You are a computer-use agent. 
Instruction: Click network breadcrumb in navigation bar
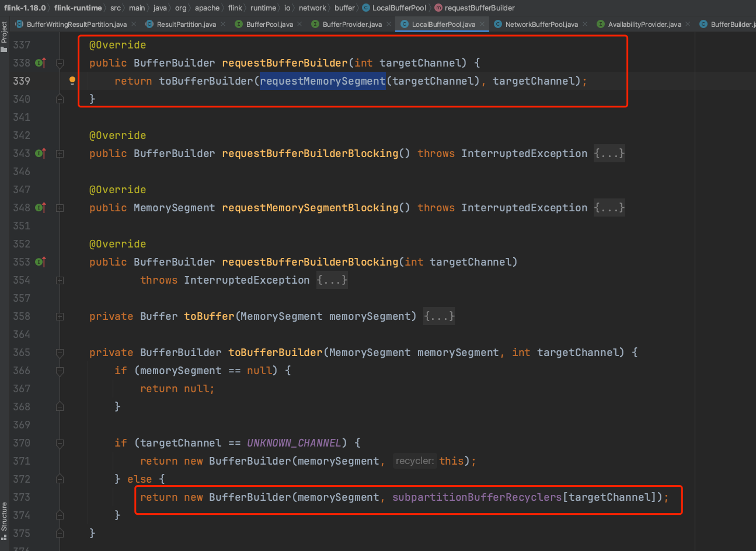[312, 8]
